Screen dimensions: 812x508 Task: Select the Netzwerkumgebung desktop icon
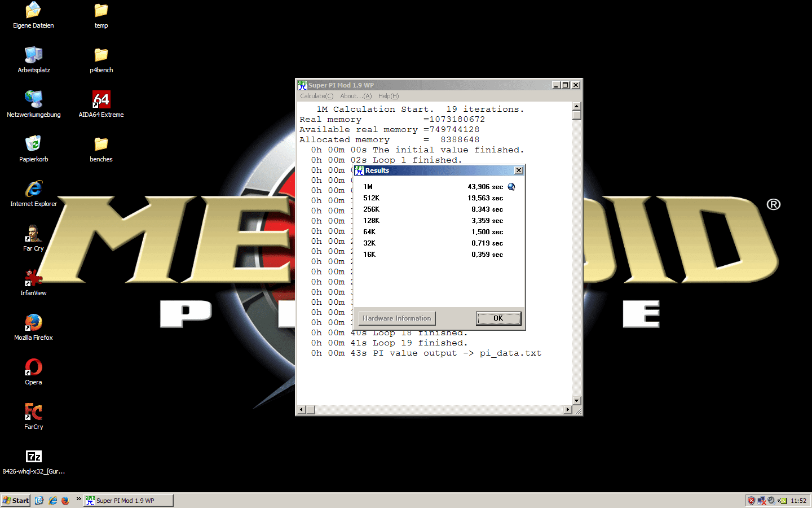pyautogui.click(x=33, y=104)
